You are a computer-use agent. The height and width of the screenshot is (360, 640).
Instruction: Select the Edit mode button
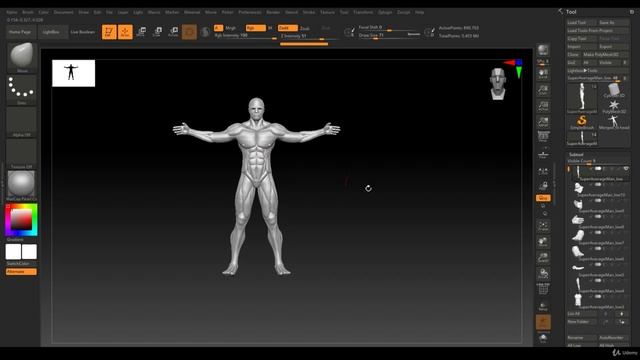tap(109, 32)
